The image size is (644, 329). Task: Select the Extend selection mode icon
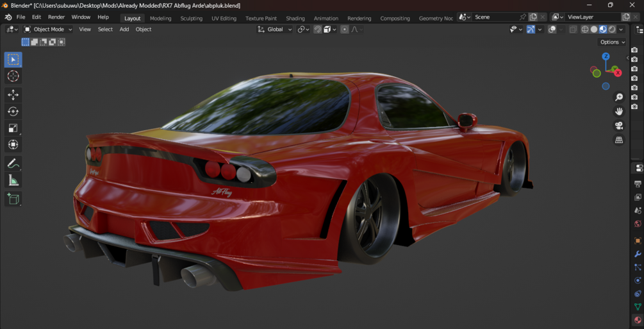[35, 42]
